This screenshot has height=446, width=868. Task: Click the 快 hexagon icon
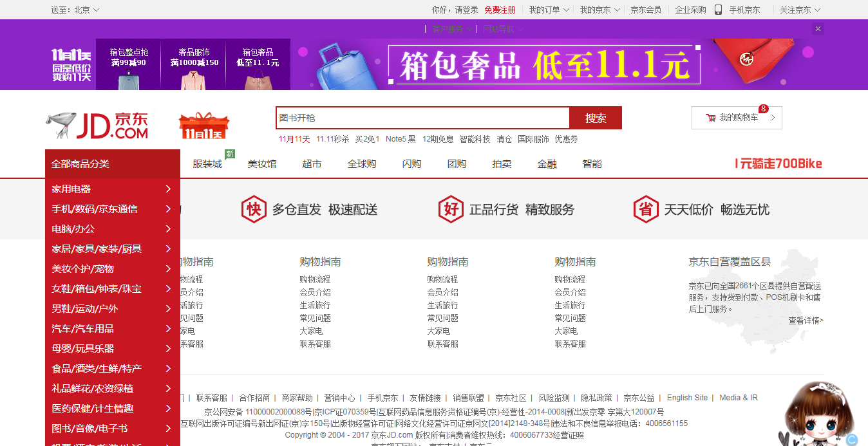pyautogui.click(x=254, y=209)
